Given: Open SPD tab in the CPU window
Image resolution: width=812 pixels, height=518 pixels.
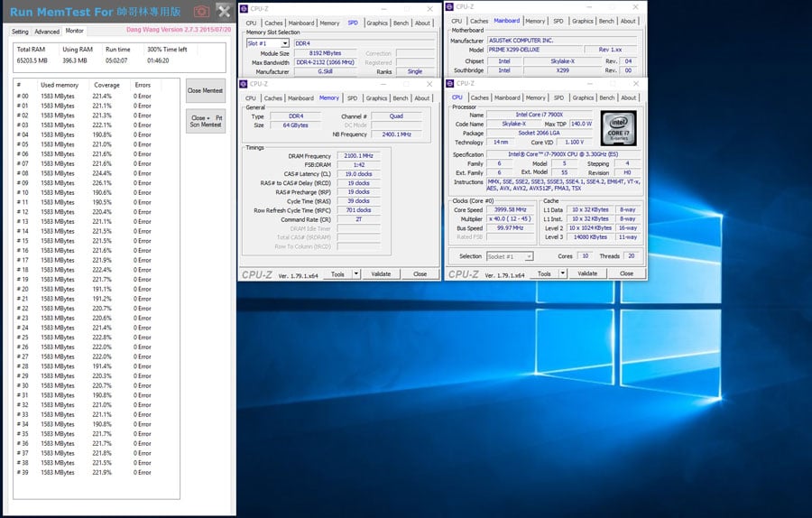Looking at the screenshot, I should tap(558, 97).
